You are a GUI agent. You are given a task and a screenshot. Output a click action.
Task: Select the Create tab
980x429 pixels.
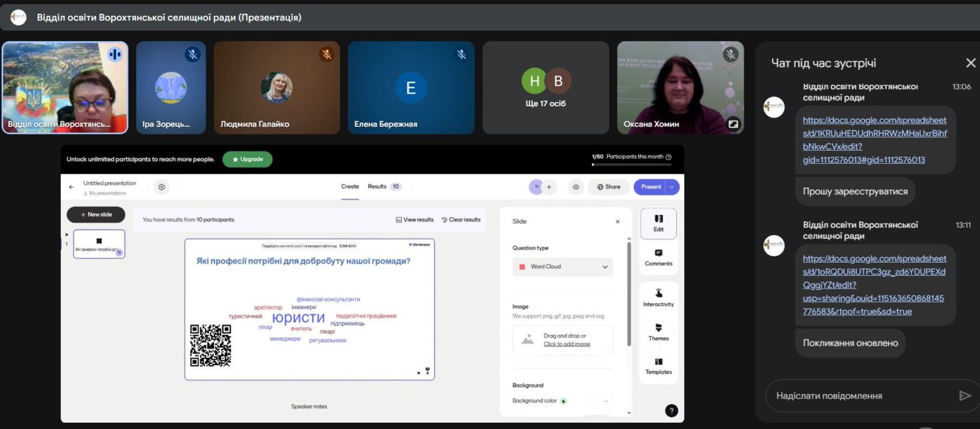(x=350, y=186)
